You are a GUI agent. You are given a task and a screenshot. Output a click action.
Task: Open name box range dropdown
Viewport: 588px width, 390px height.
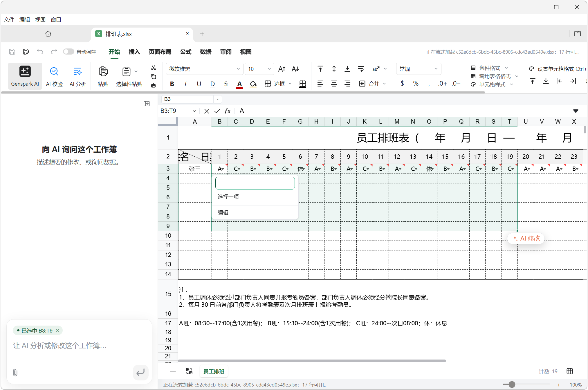coord(194,111)
